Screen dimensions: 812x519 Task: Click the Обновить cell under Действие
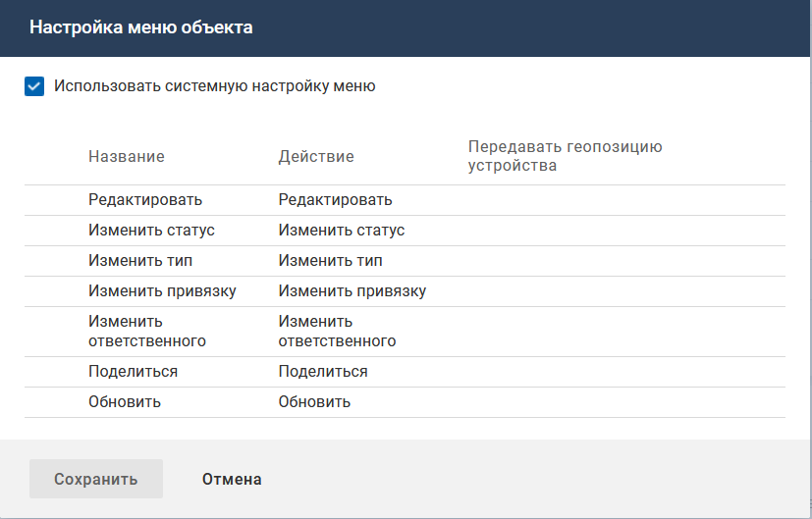coord(314,402)
